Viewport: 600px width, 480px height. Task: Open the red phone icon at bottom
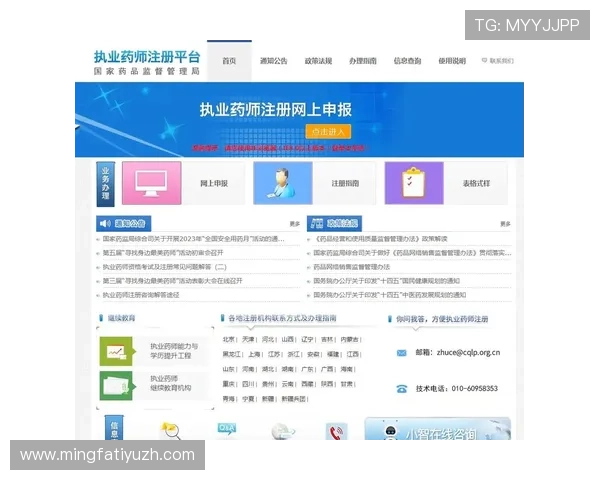[x=336, y=432]
